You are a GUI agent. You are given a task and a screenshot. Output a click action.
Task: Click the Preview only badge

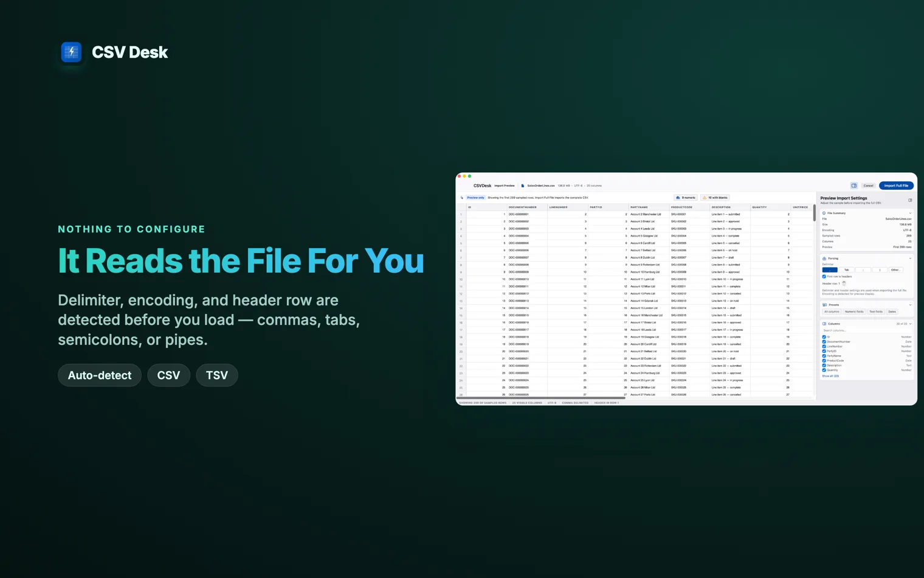click(x=475, y=198)
